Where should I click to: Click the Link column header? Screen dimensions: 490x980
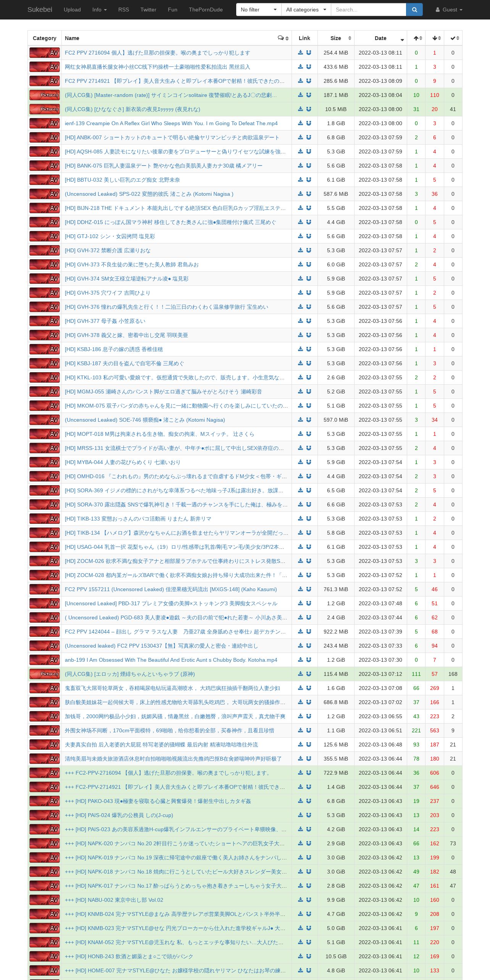click(305, 38)
